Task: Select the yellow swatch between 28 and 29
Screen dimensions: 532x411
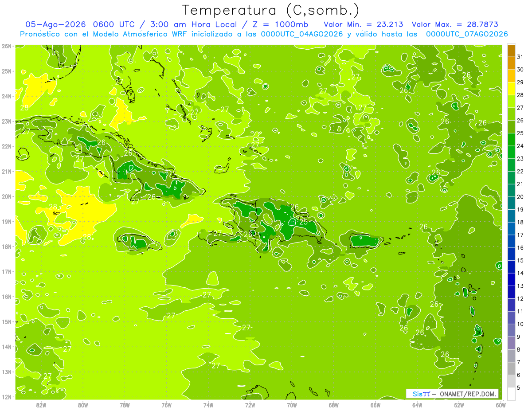Action: click(x=511, y=88)
